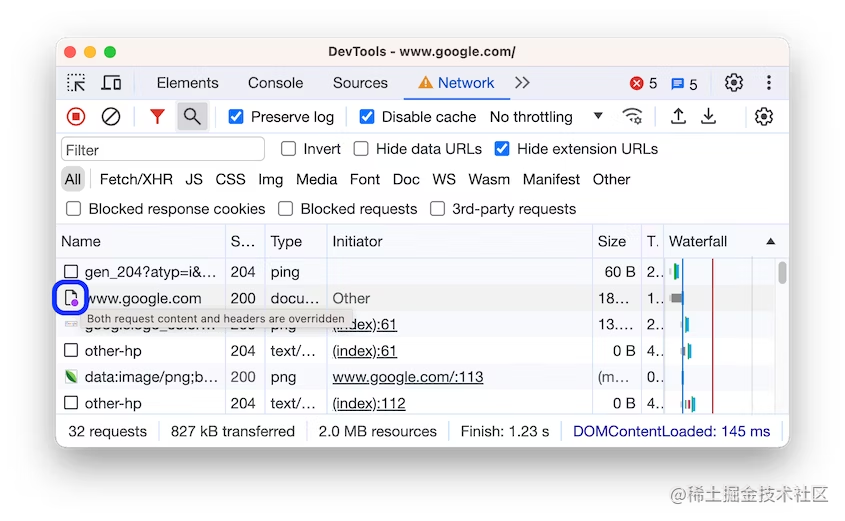Enable Blocked requests checkbox

tap(286, 209)
